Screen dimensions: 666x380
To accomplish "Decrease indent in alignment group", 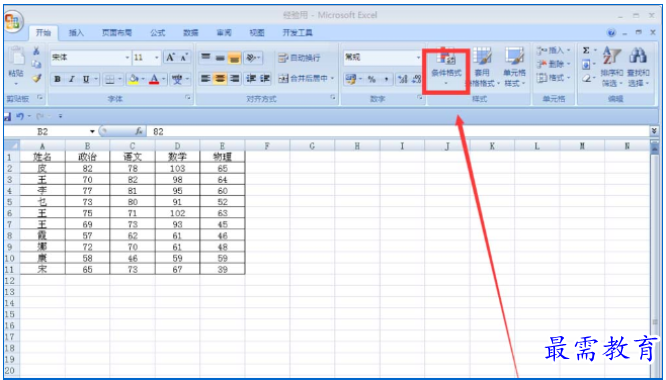I will point(251,79).
